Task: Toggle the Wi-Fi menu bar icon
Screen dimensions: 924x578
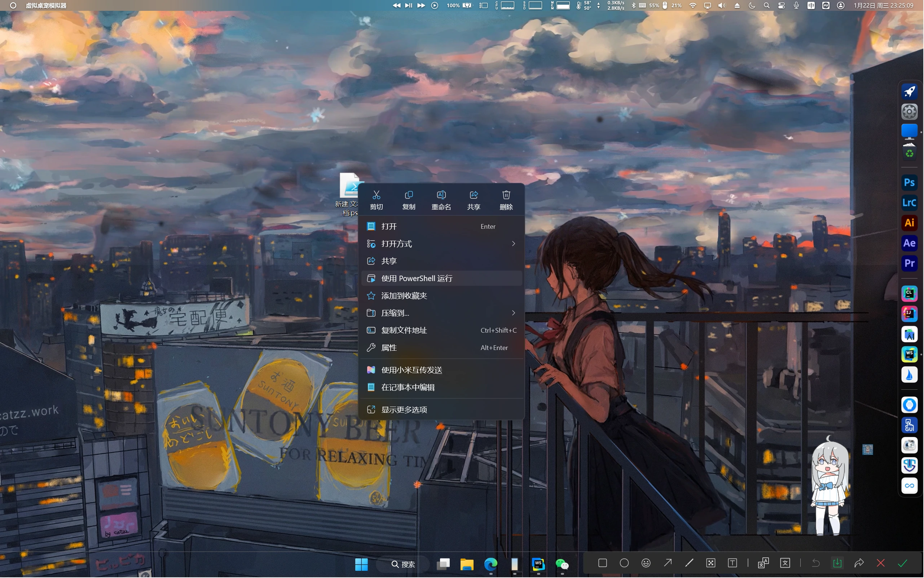Action: tap(692, 5)
